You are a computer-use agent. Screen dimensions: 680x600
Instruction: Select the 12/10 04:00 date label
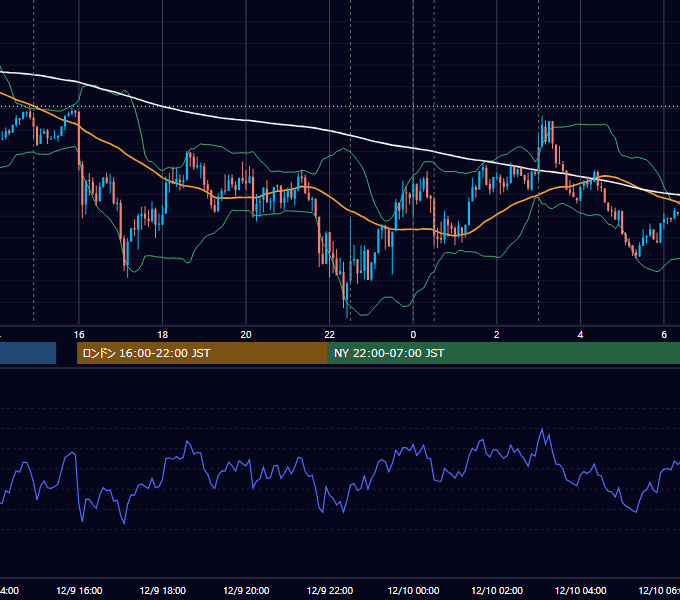[x=581, y=590]
